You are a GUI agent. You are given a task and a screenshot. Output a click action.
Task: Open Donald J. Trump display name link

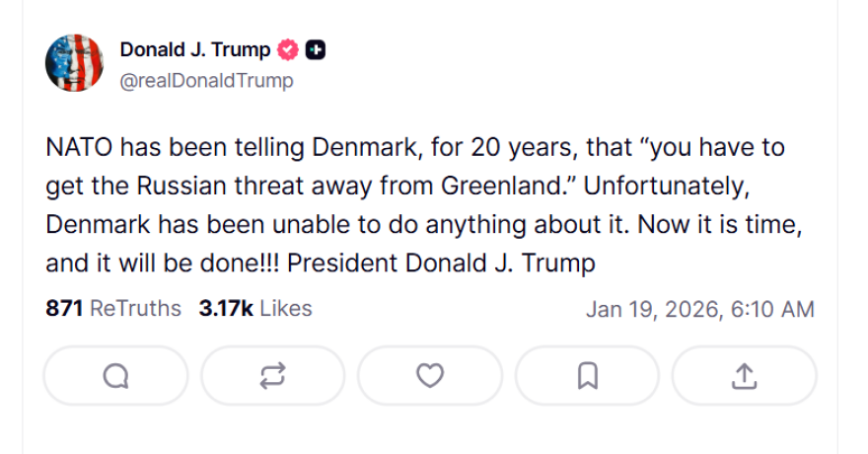point(194,50)
